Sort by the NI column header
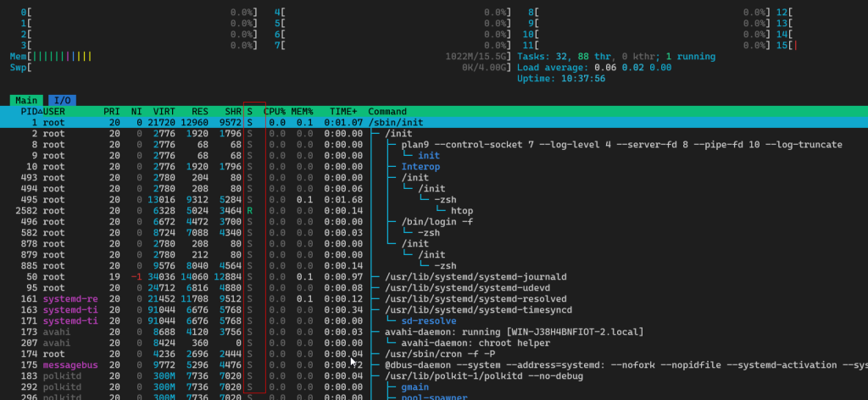The width and height of the screenshot is (868, 400). click(x=136, y=111)
